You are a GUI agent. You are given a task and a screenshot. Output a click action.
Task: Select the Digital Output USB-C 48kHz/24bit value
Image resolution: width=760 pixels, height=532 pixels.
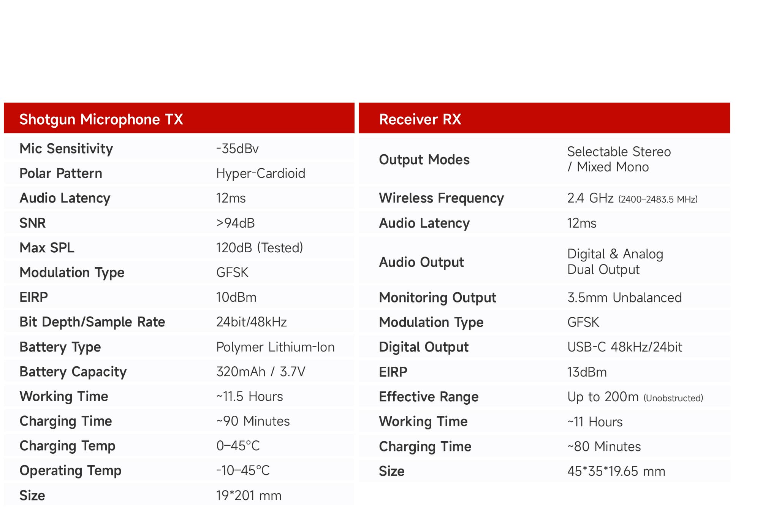point(625,347)
